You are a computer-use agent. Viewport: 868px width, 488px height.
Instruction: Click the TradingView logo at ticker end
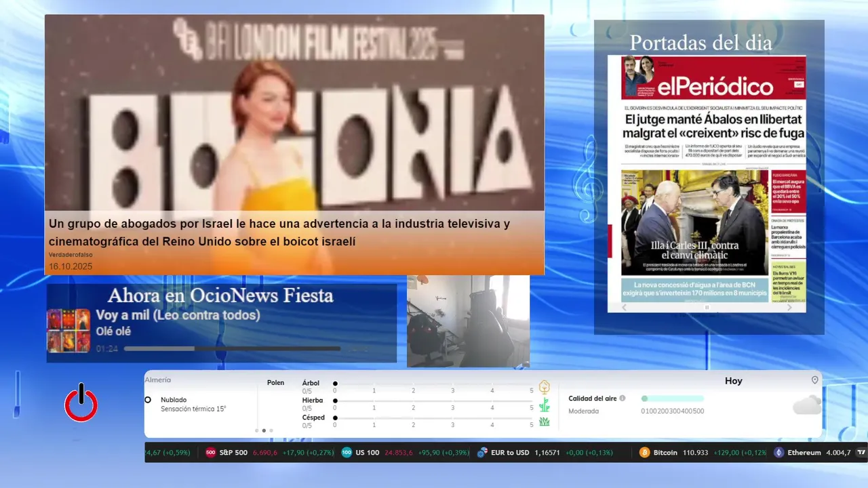[861, 452]
